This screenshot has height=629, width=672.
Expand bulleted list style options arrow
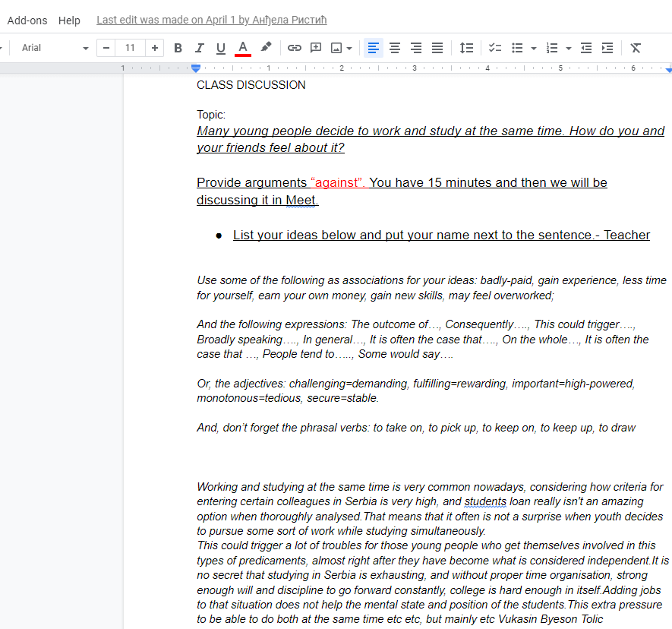[x=534, y=48]
